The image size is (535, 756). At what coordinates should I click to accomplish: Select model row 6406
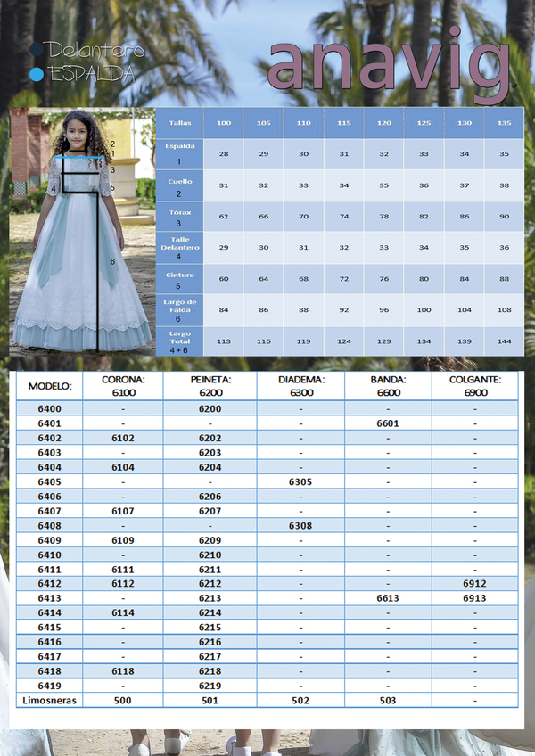[x=267, y=496]
